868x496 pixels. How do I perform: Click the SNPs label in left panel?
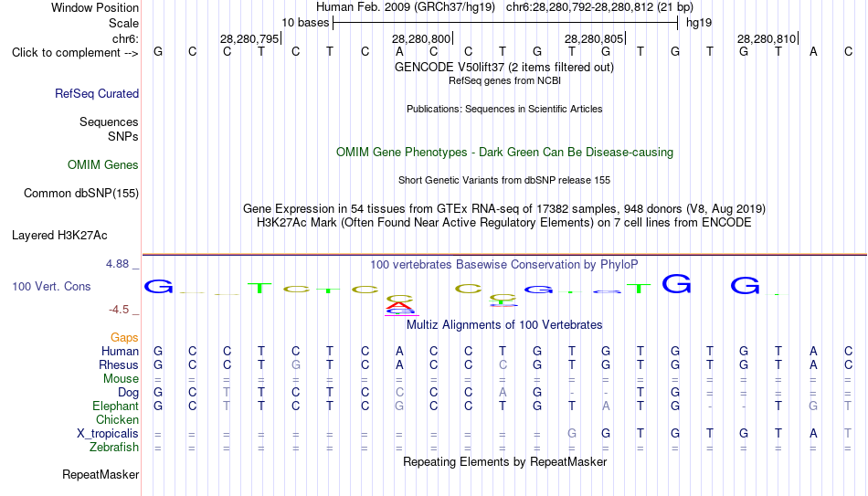[x=123, y=136]
